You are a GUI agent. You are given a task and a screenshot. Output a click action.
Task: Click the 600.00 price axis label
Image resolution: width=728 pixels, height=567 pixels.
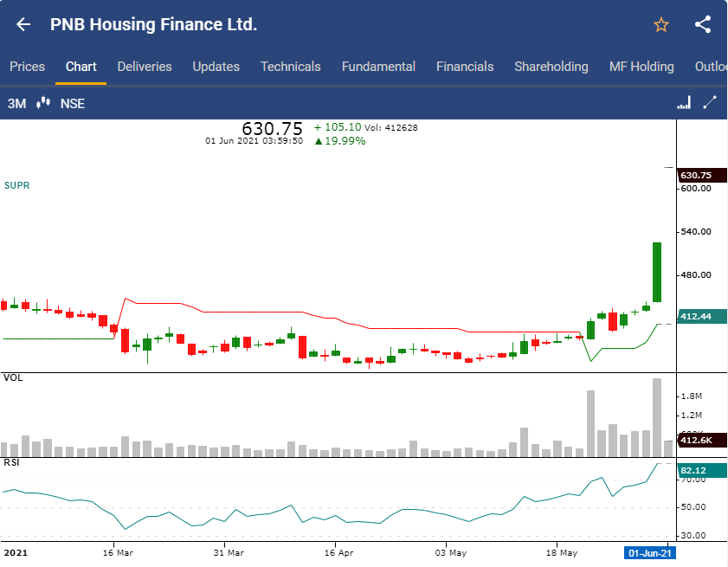[x=696, y=189]
